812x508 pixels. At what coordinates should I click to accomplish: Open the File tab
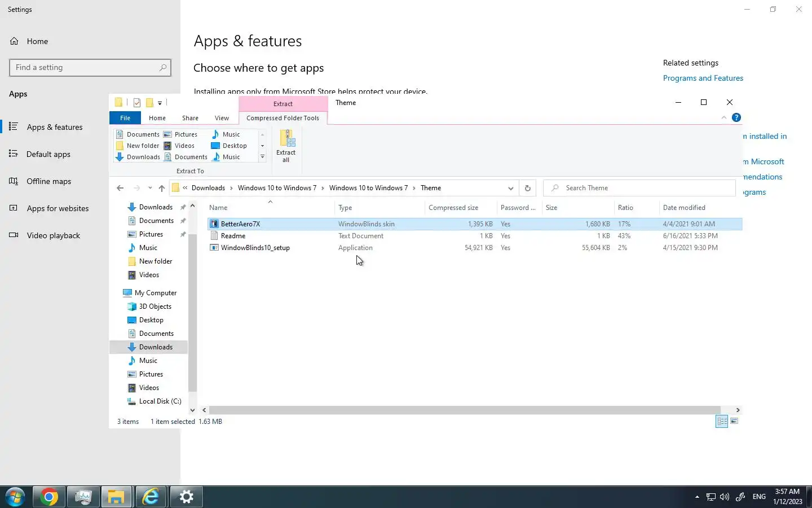pyautogui.click(x=125, y=118)
